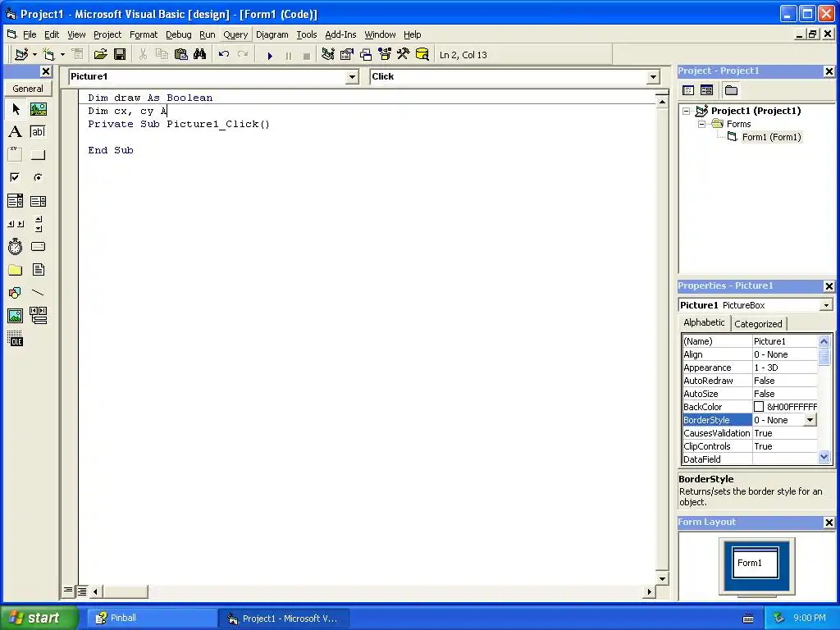Select the Image control in the toolbox
Image resolution: width=840 pixels, height=630 pixels.
tap(16, 316)
